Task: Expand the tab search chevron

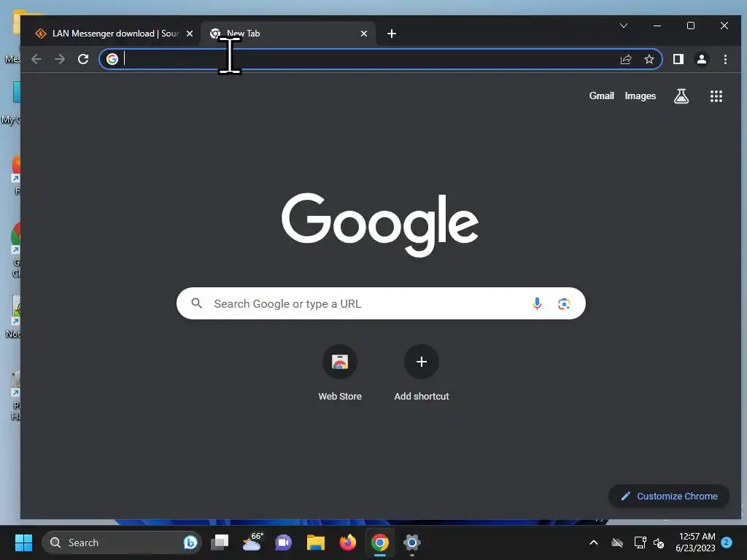Action: point(624,26)
